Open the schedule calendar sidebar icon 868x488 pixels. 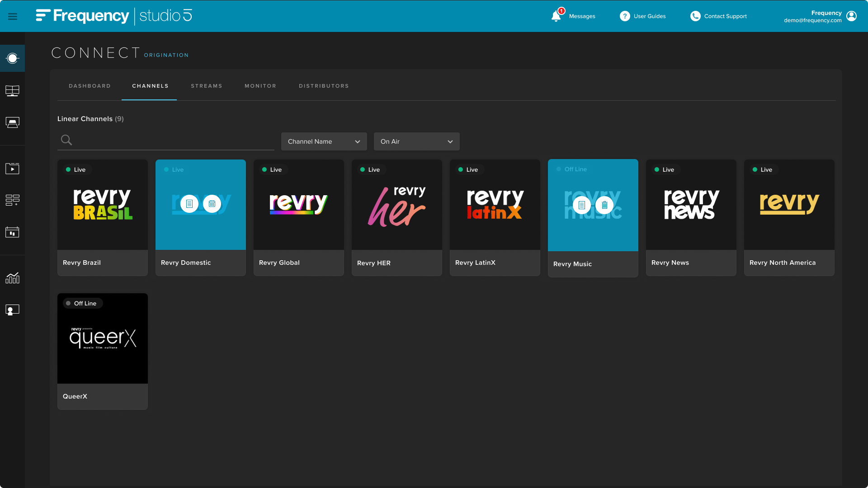12,232
